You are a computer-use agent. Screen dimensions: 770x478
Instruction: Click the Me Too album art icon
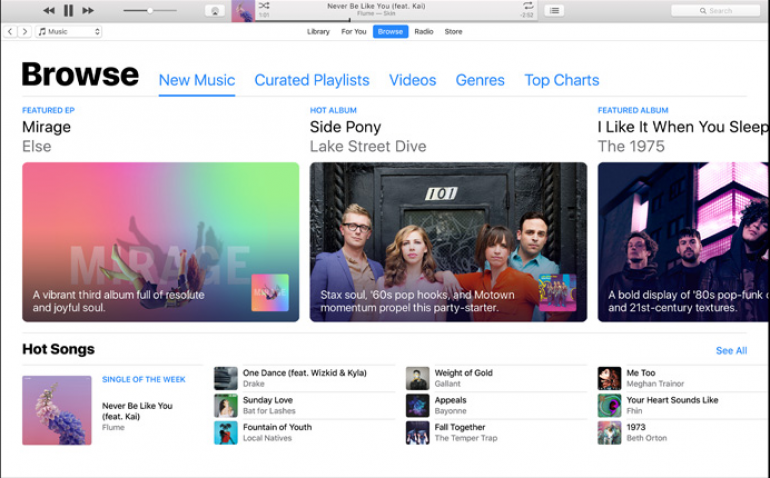pos(609,378)
